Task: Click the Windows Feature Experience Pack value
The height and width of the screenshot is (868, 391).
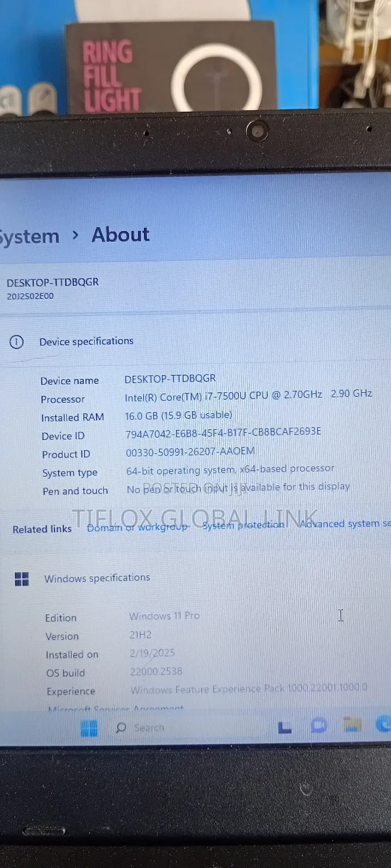Action: pos(249,688)
